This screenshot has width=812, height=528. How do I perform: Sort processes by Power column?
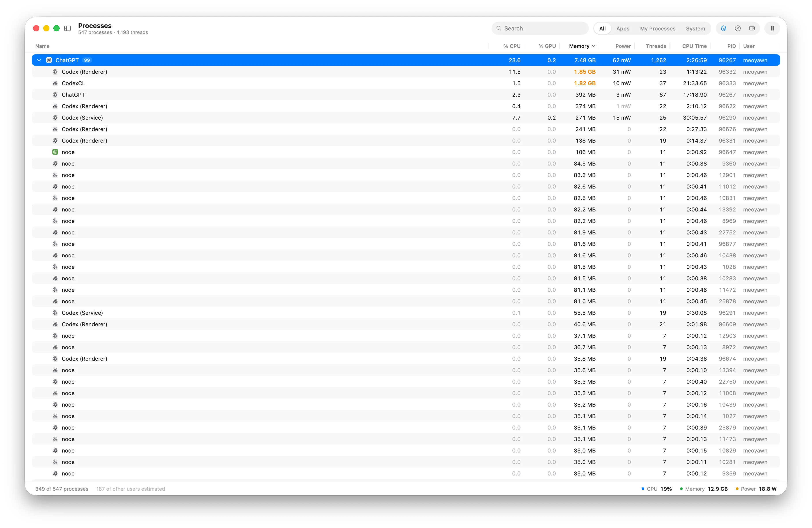tap(623, 46)
